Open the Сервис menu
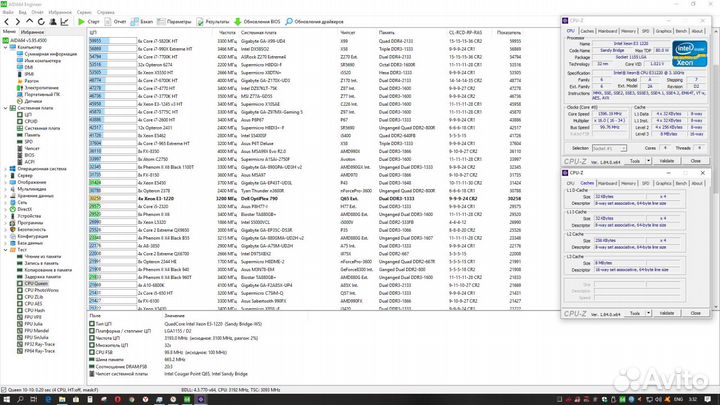Viewport: 720px width, 405px height. (x=84, y=12)
